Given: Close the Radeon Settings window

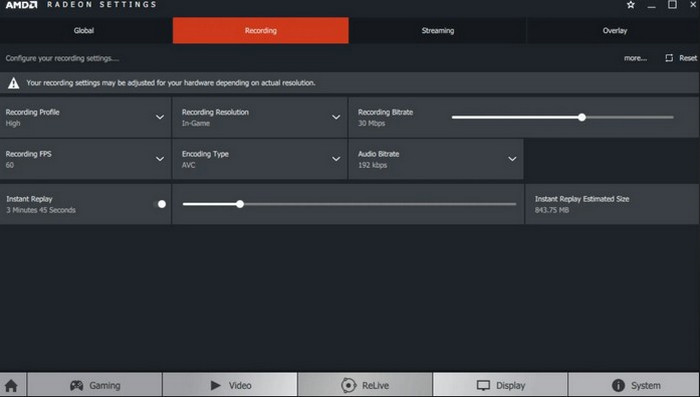Looking at the screenshot, I should (693, 4).
